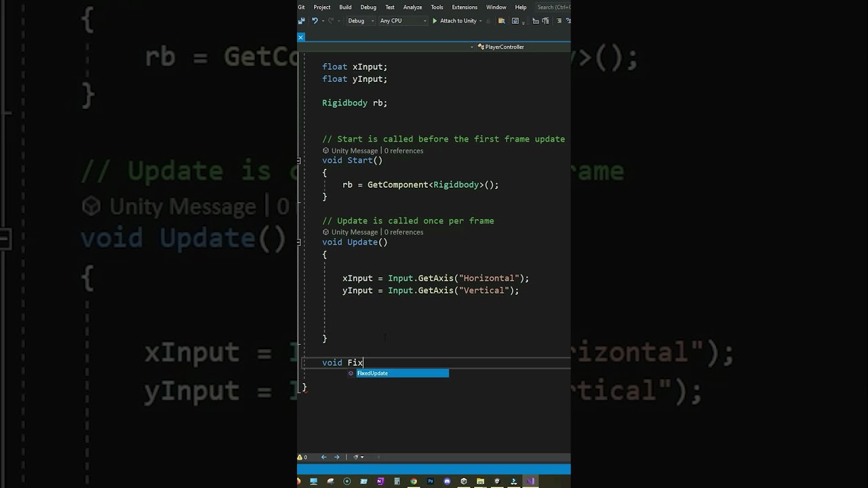
Task: Click the OneNote icon in the taskbar
Action: tap(380, 481)
